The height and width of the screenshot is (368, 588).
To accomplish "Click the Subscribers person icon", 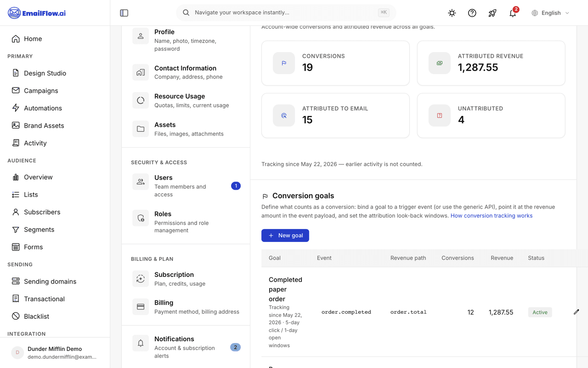I will tap(16, 212).
